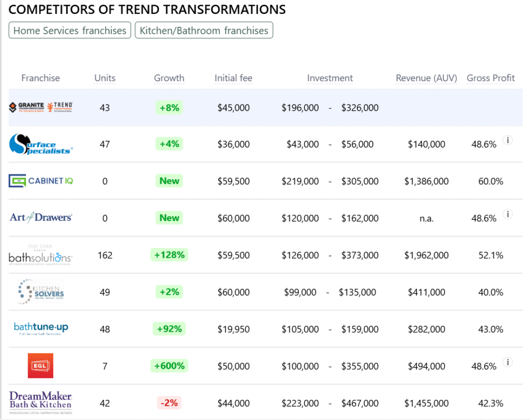Open the Art of Drawers logo
This screenshot has height=420, width=530.
(x=40, y=218)
